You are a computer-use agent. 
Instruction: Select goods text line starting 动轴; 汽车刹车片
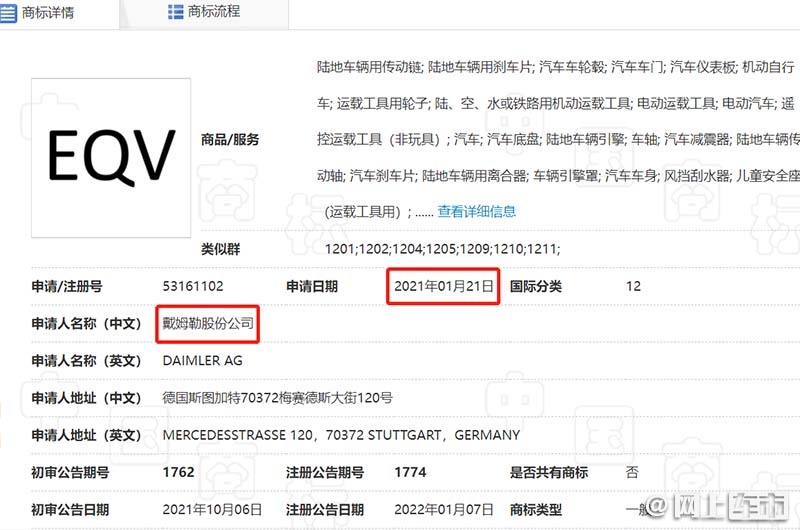[558, 176]
